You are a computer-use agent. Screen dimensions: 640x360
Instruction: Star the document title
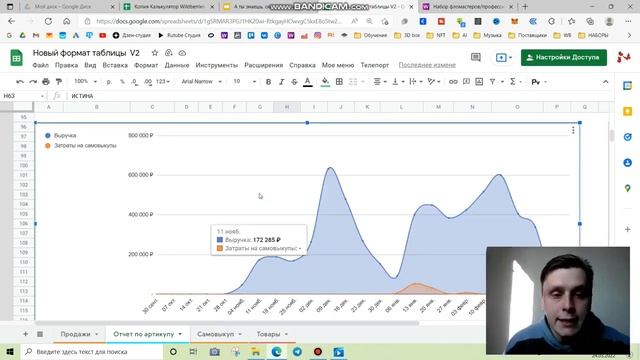tap(155, 53)
